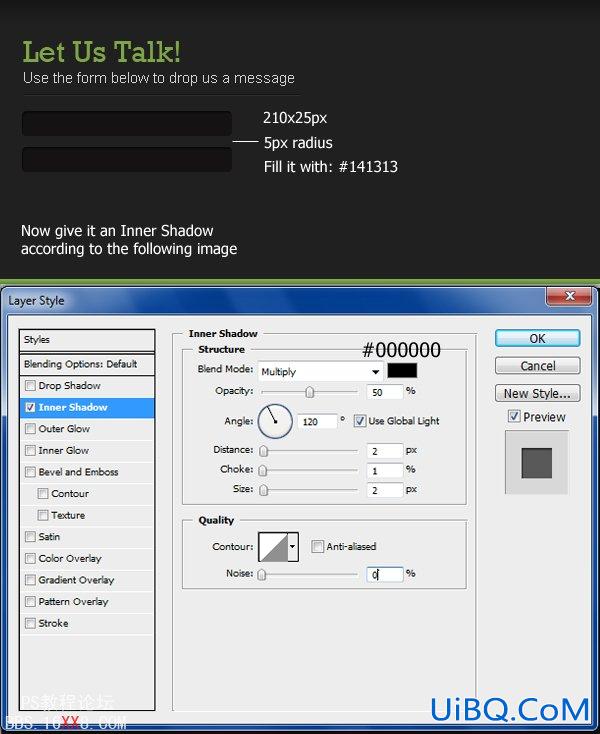Close the Layer Style dialog

[571, 296]
